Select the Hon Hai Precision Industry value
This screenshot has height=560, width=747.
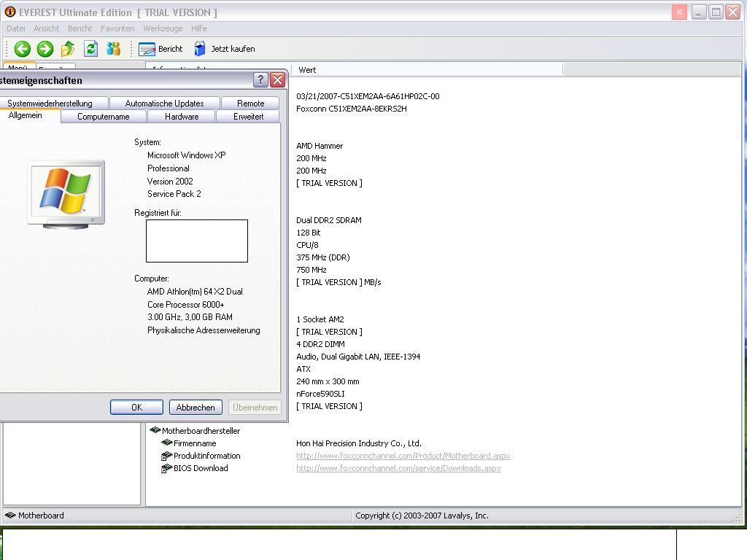click(359, 443)
